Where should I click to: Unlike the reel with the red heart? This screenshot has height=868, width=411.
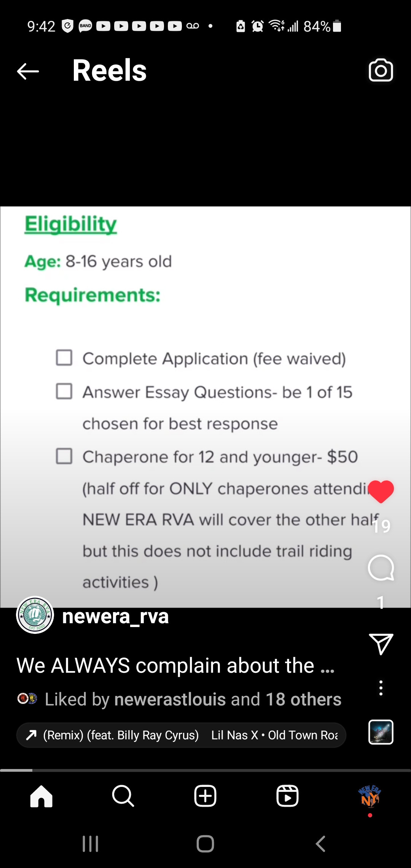(381, 491)
